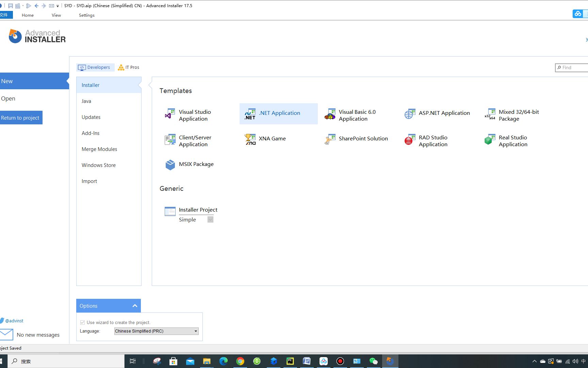Select the Merge Modules category
This screenshot has height=368, width=588.
[109, 149]
